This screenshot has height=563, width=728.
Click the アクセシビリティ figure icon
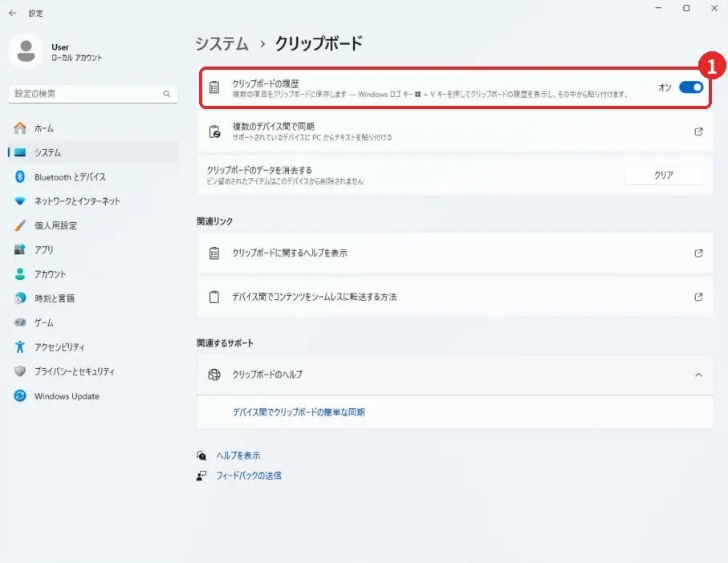(x=20, y=347)
